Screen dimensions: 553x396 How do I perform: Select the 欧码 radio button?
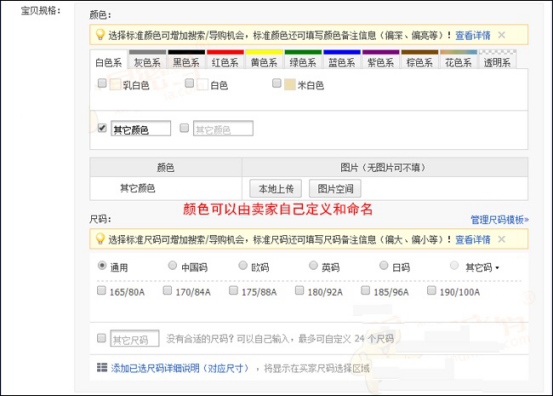243,265
